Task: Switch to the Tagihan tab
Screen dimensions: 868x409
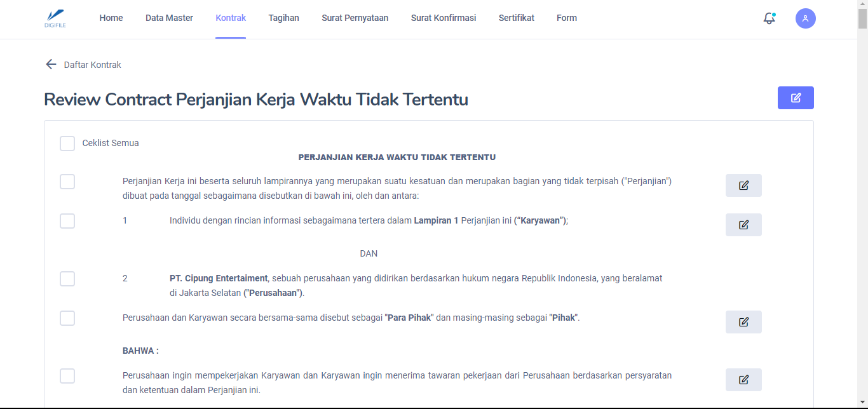Action: (x=283, y=18)
